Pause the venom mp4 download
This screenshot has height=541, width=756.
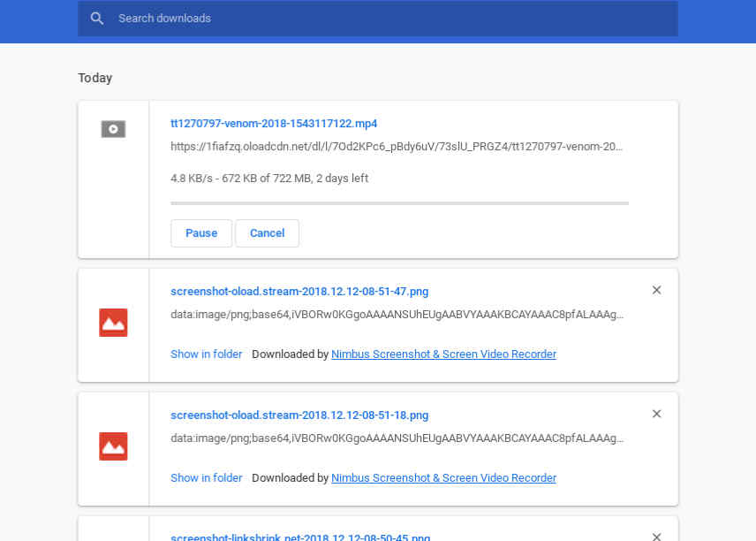(x=201, y=233)
